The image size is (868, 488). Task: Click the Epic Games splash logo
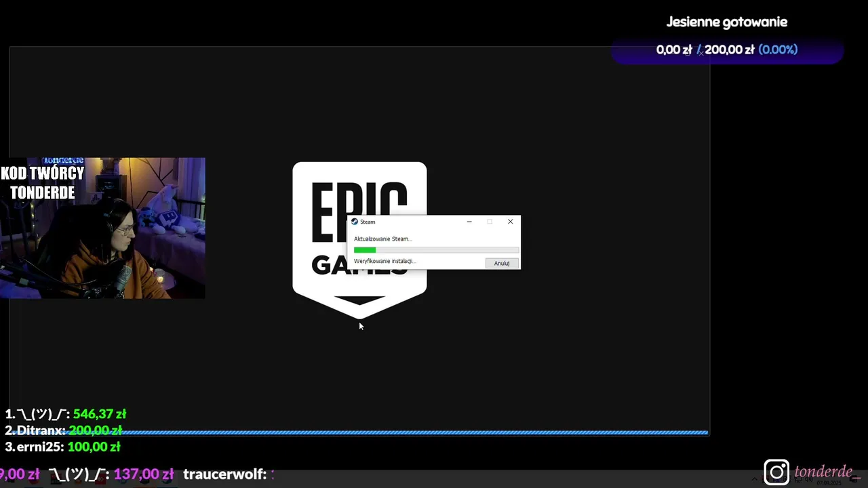click(x=359, y=240)
